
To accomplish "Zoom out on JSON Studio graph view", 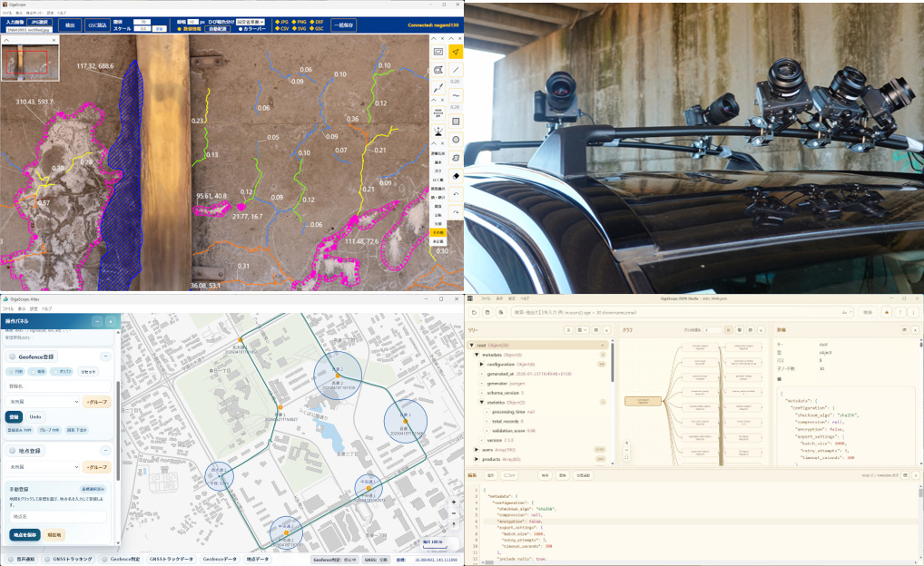I will [626, 450].
